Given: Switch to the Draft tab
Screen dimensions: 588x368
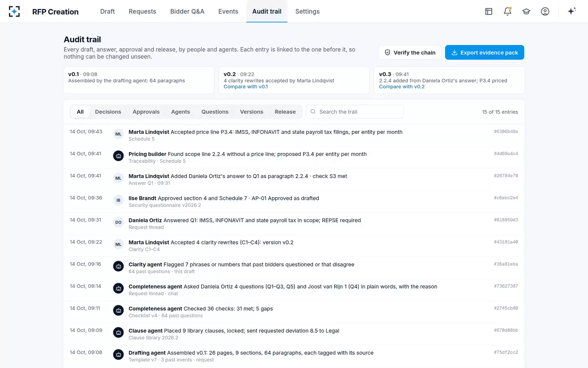Looking at the screenshot, I should click(107, 11).
